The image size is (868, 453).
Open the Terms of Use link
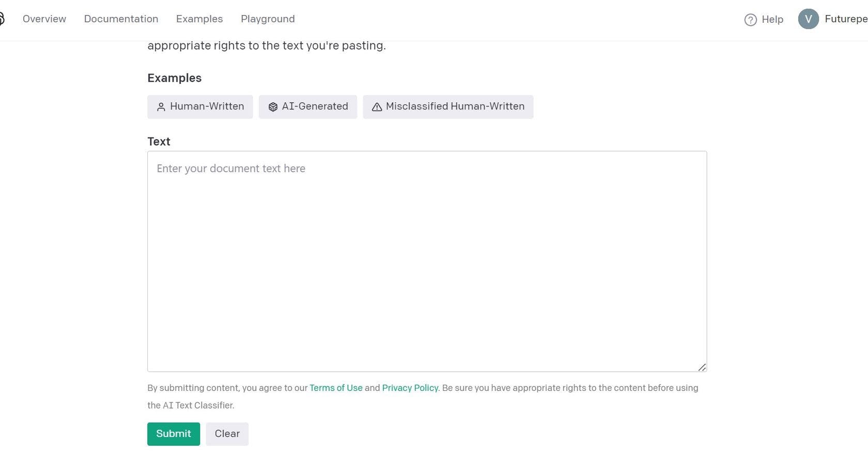336,388
